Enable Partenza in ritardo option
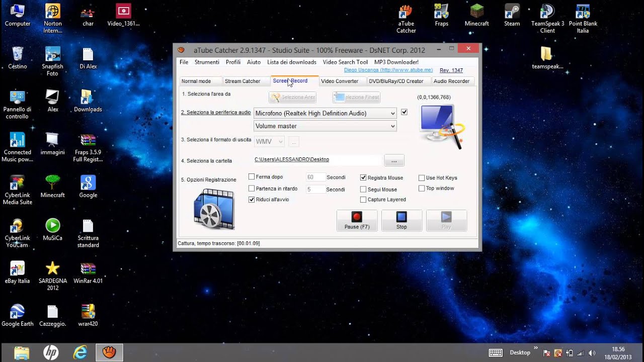 point(252,189)
